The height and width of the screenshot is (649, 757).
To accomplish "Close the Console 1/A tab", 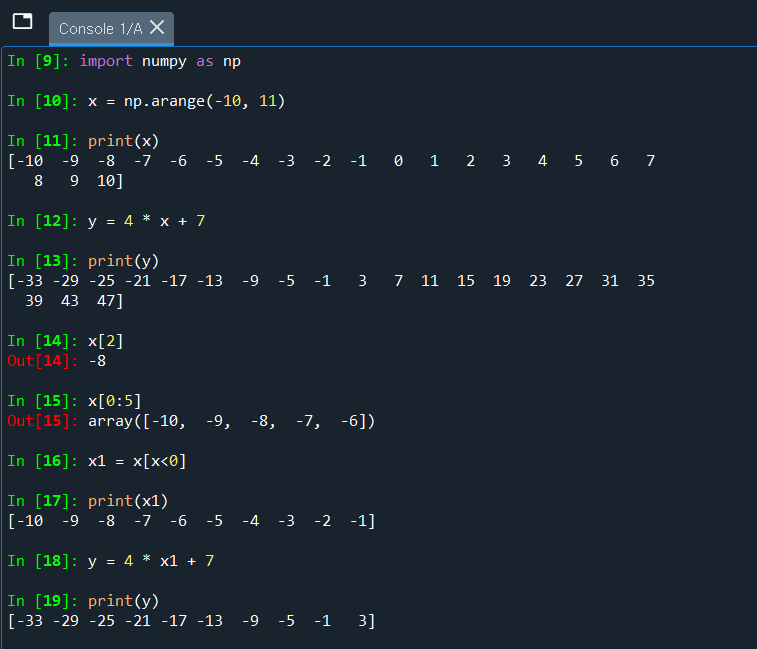I will click(157, 28).
